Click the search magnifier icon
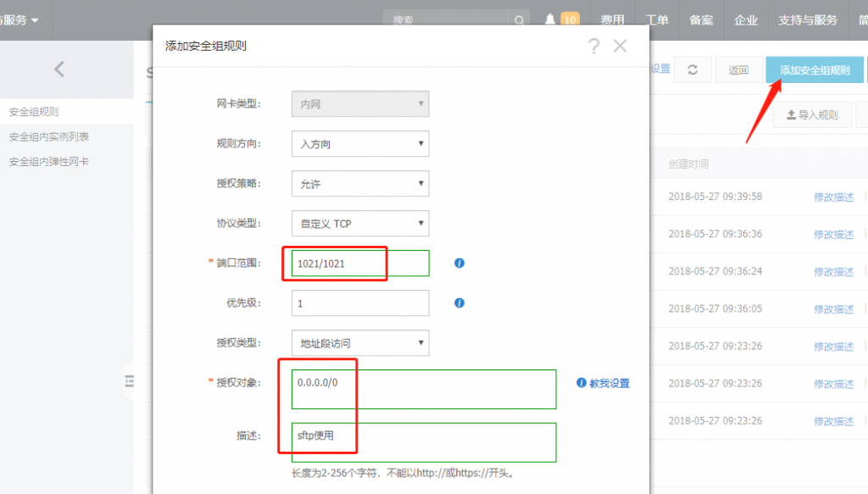Viewport: 868px width, 494px height. [518, 20]
